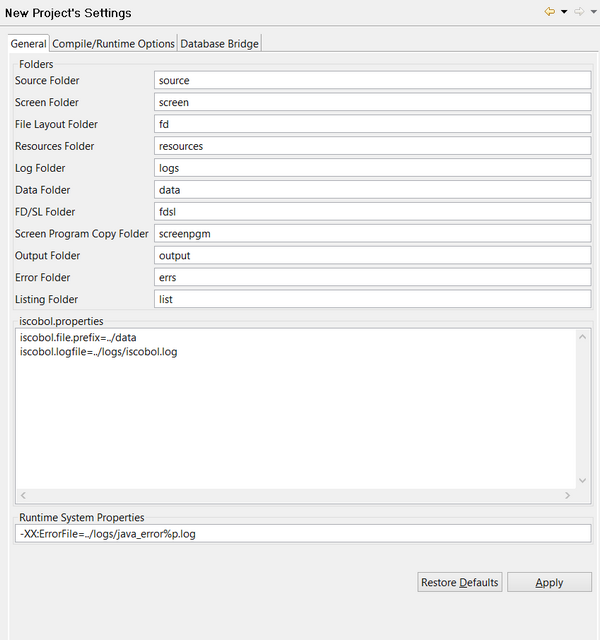This screenshot has width=600, height=640.
Task: Focus the Screen Program Copy Folder field
Action: [372, 234]
